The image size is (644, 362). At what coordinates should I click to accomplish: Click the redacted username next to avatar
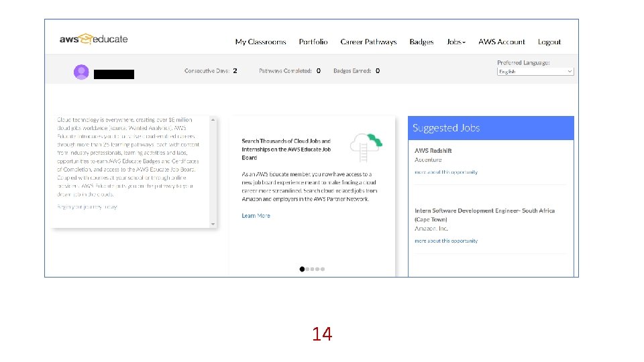coord(114,74)
